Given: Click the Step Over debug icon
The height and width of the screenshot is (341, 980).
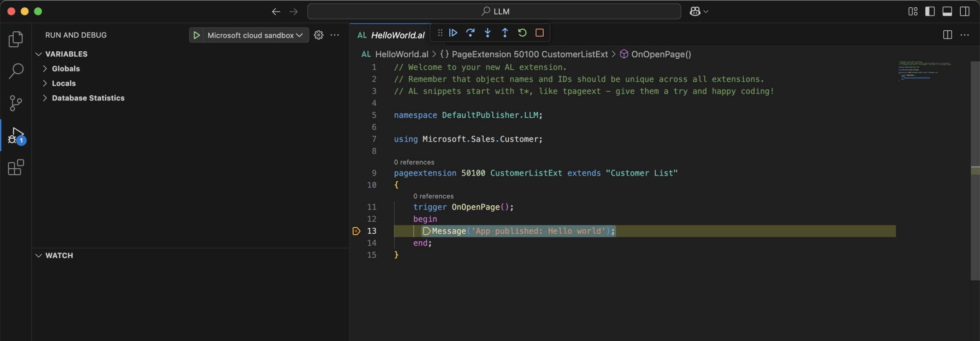Looking at the screenshot, I should coord(470,33).
